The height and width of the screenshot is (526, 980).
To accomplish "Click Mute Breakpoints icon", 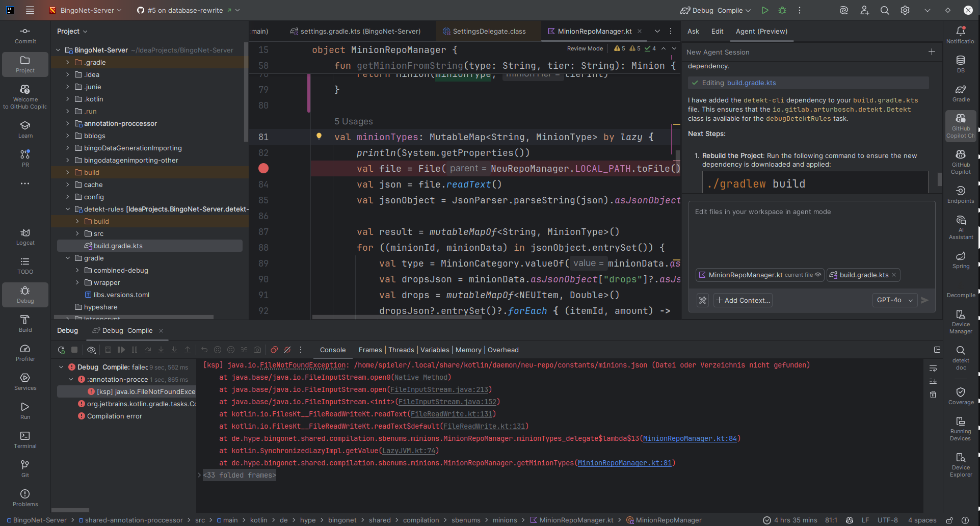I will 287,350.
